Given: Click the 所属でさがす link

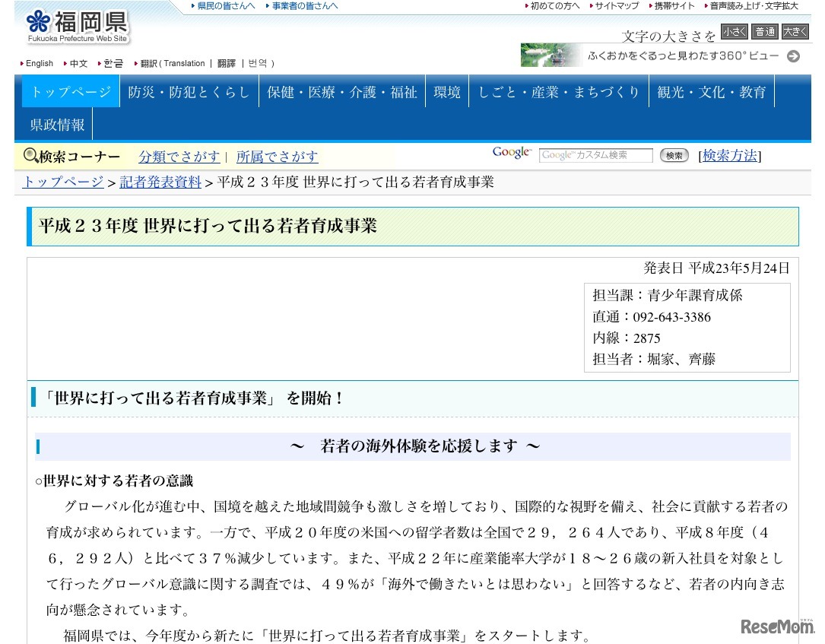Looking at the screenshot, I should pos(277,157).
